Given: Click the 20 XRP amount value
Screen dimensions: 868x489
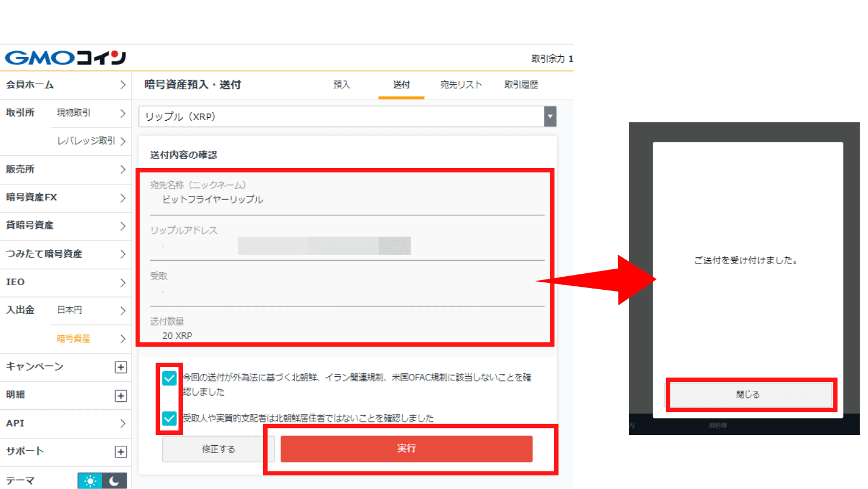Looking at the screenshot, I should point(177,336).
